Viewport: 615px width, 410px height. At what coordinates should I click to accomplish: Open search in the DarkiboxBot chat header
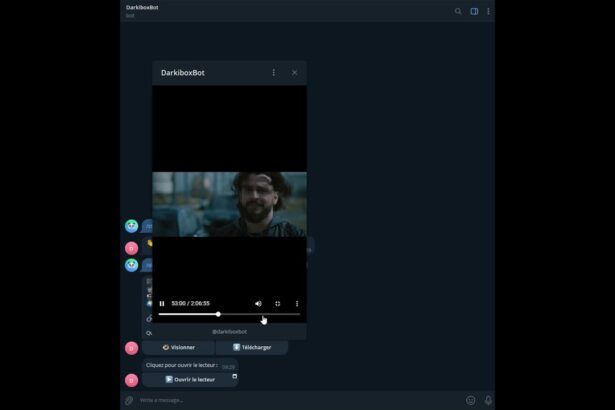click(458, 11)
